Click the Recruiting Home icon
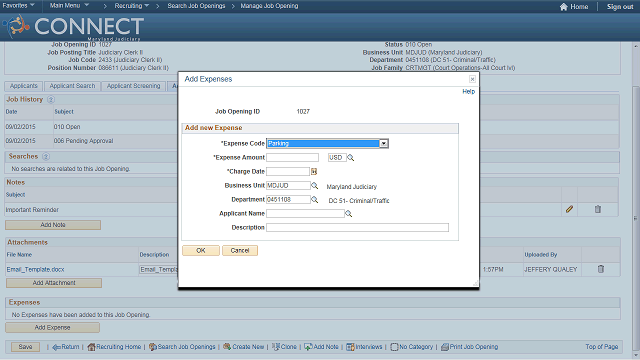Viewport: 640px width, 360px height. pyautogui.click(x=91, y=347)
